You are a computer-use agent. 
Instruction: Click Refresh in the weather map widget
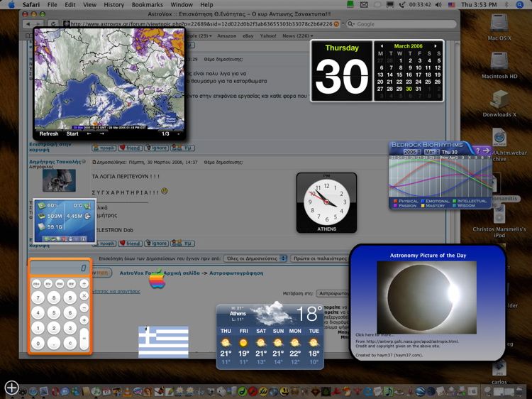(49, 133)
